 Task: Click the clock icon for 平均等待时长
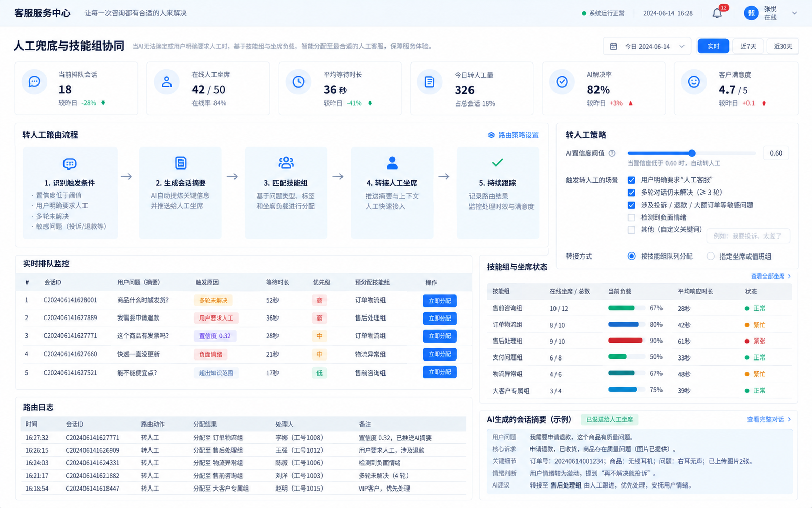298,81
